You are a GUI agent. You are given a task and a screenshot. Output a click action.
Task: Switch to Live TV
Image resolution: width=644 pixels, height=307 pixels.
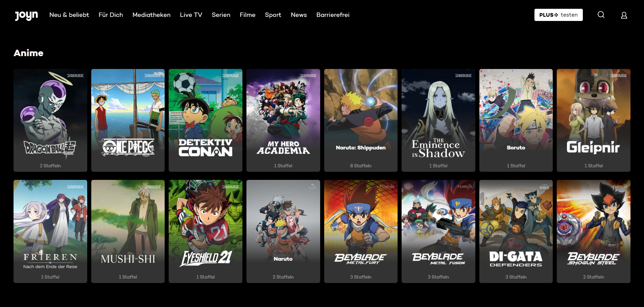point(191,15)
